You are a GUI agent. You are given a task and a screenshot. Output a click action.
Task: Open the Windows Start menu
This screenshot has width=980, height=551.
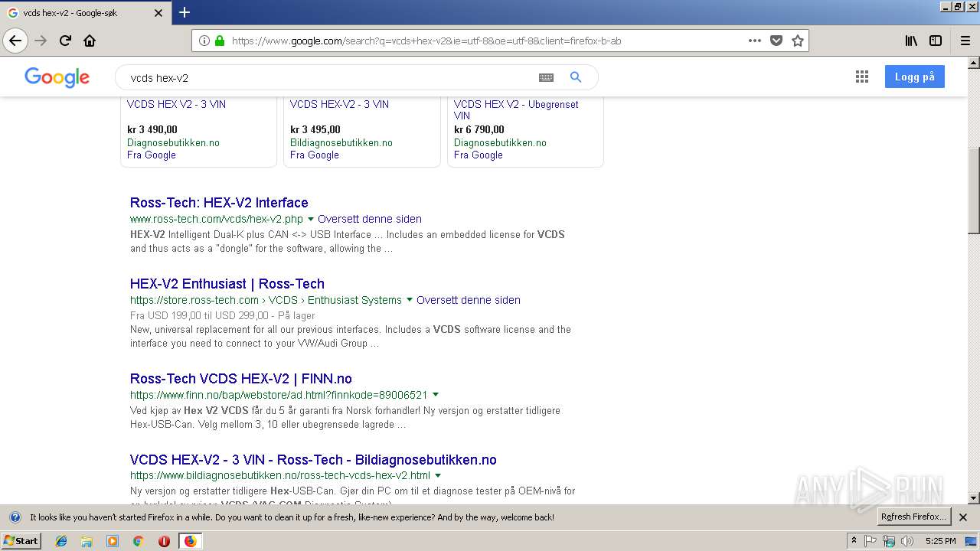(21, 540)
